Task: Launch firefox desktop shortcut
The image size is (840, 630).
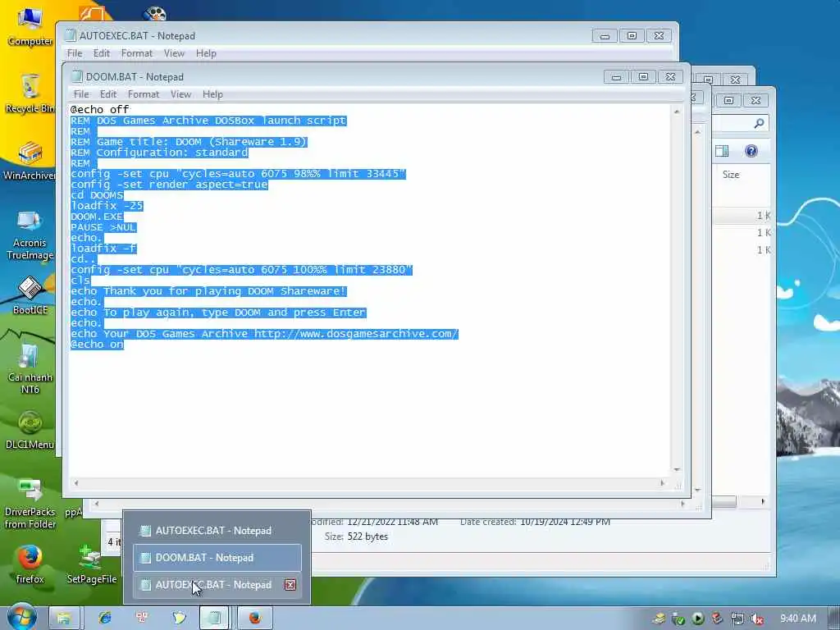Action: click(x=30, y=564)
